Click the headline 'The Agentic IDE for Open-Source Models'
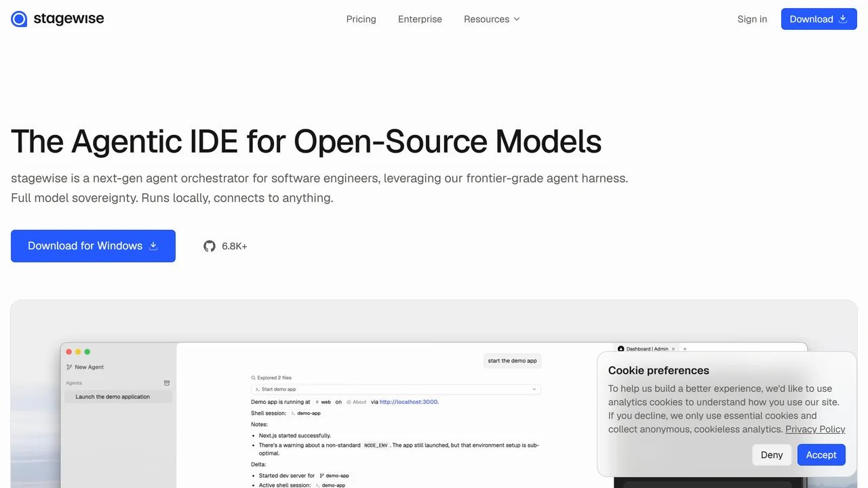 click(x=307, y=141)
